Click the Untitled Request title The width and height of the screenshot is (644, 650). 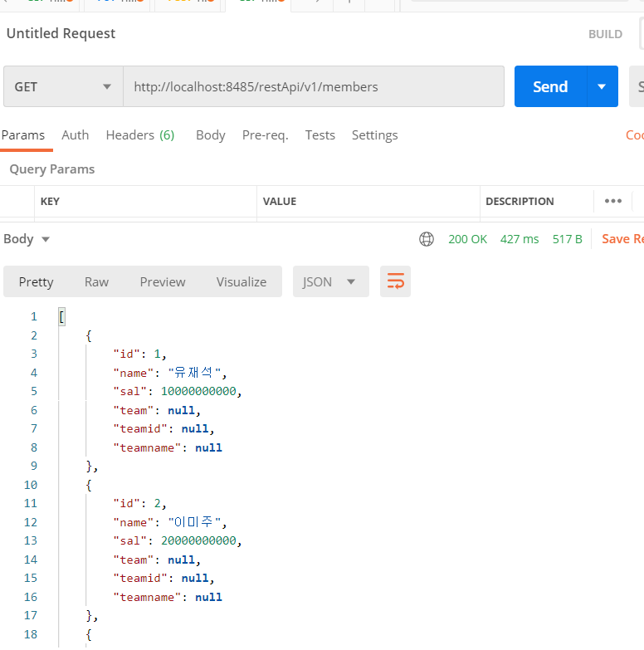pos(61,33)
